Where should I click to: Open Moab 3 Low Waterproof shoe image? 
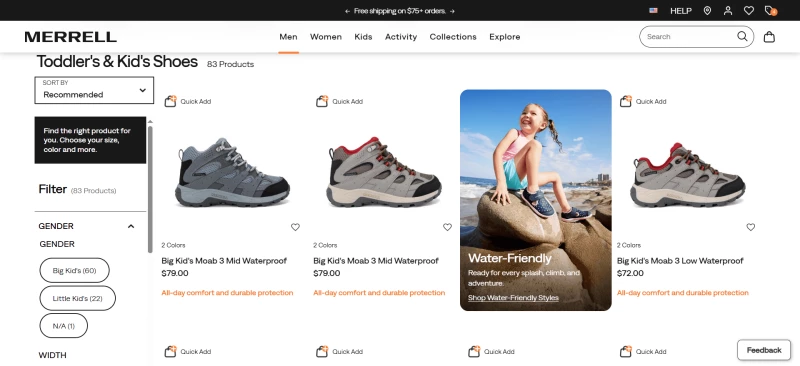(687, 175)
